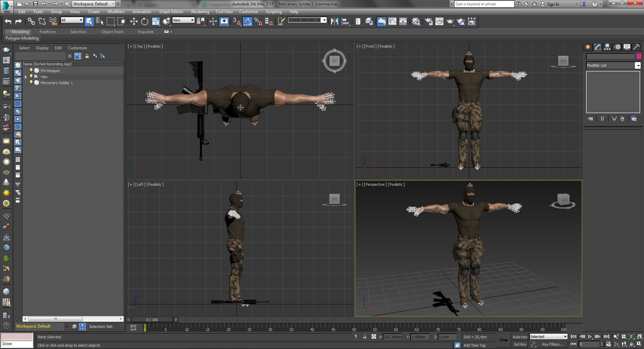Click the Align tool icon
Screen dimensions: 644x349
pos(345,21)
